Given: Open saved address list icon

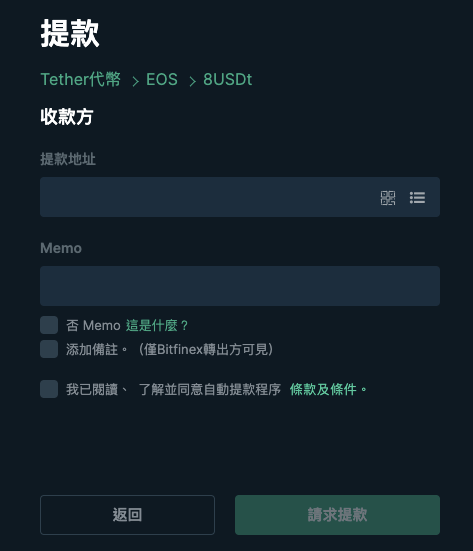Looking at the screenshot, I should (417, 197).
